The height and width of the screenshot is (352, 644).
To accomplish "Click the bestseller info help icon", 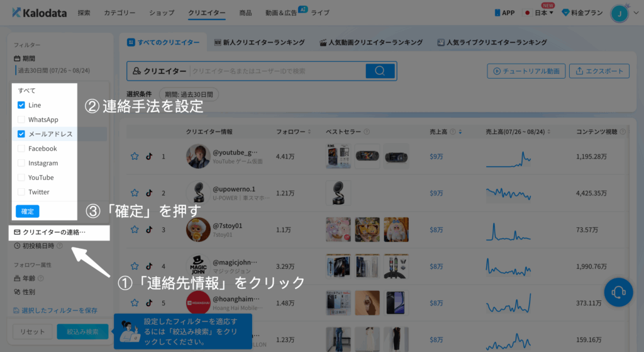I will 367,132.
